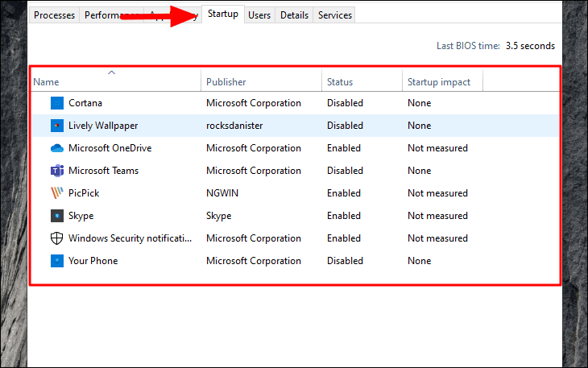Image resolution: width=588 pixels, height=368 pixels.
Task: Select the Startup tab
Action: tap(223, 14)
